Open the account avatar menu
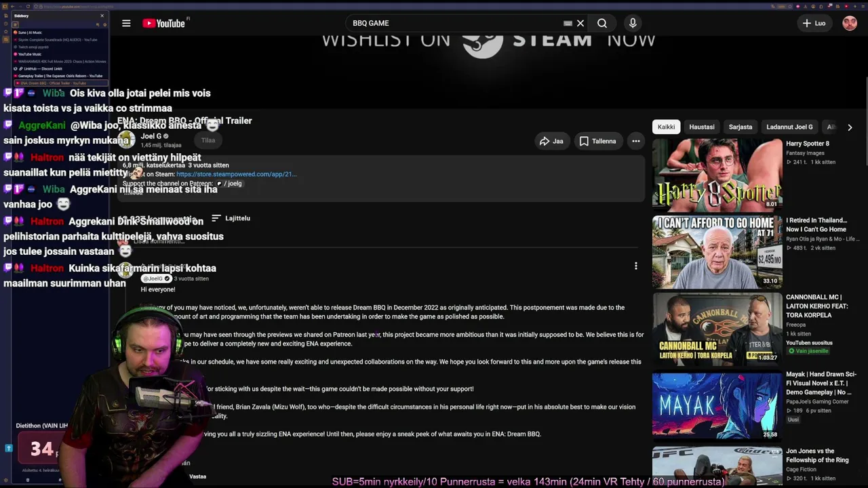This screenshot has height=488, width=868. click(850, 23)
